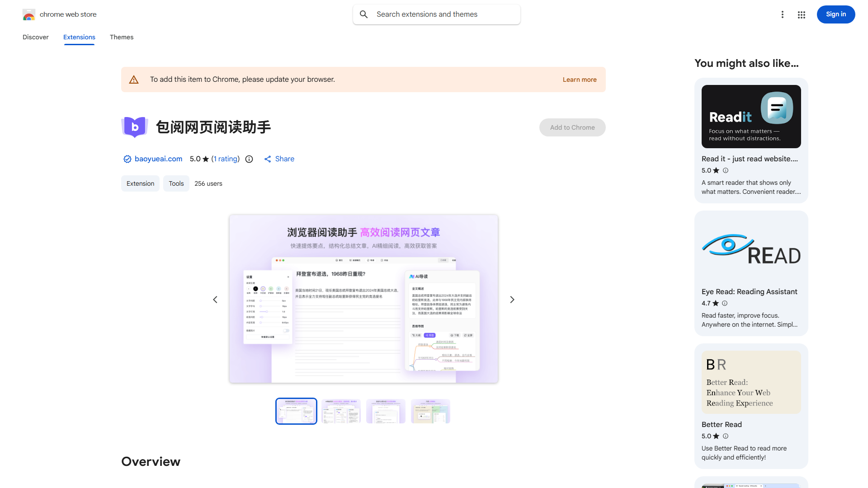Switch to the Discover tab

pos(35,37)
